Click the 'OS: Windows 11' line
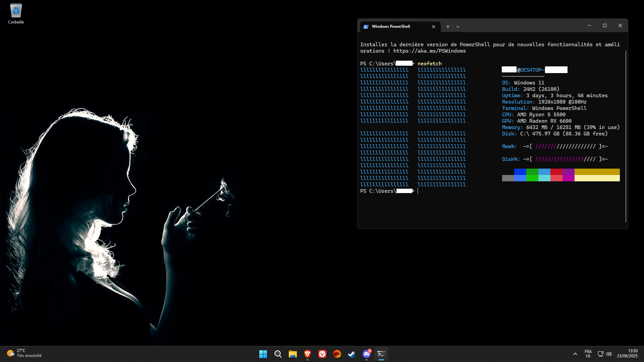The image size is (644, 362). coord(523,83)
